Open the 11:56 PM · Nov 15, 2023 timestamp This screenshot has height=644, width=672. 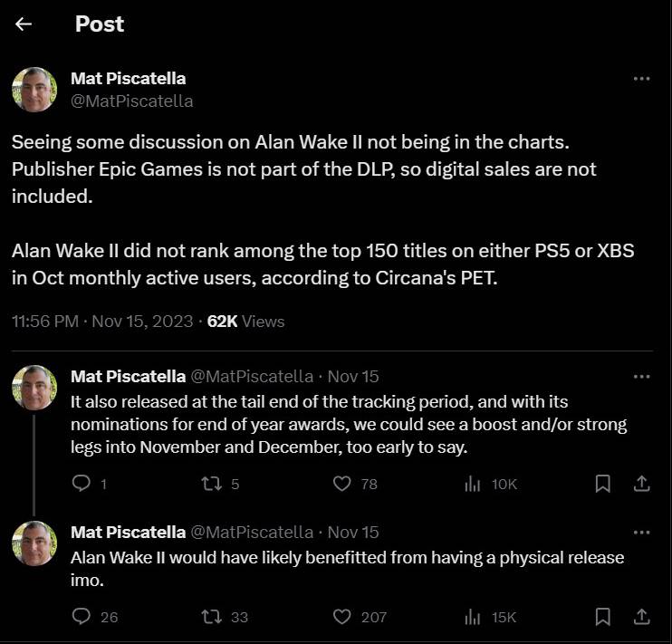click(102, 321)
